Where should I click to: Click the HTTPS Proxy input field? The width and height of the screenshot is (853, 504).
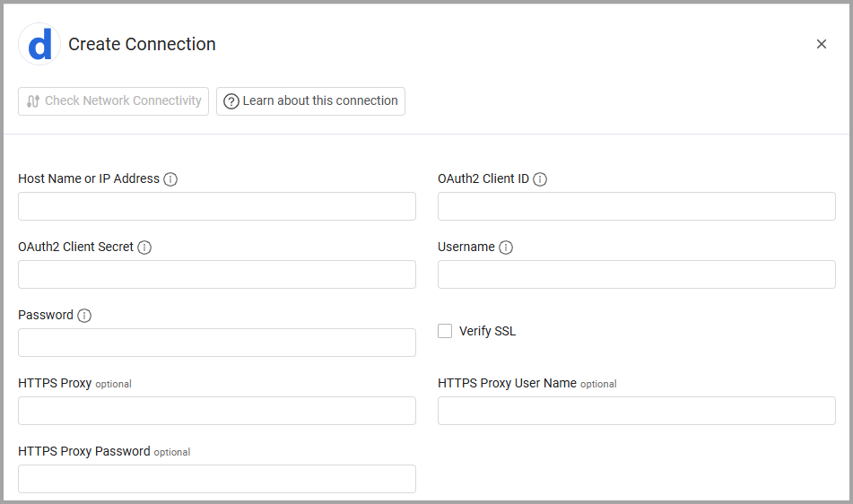(217, 411)
